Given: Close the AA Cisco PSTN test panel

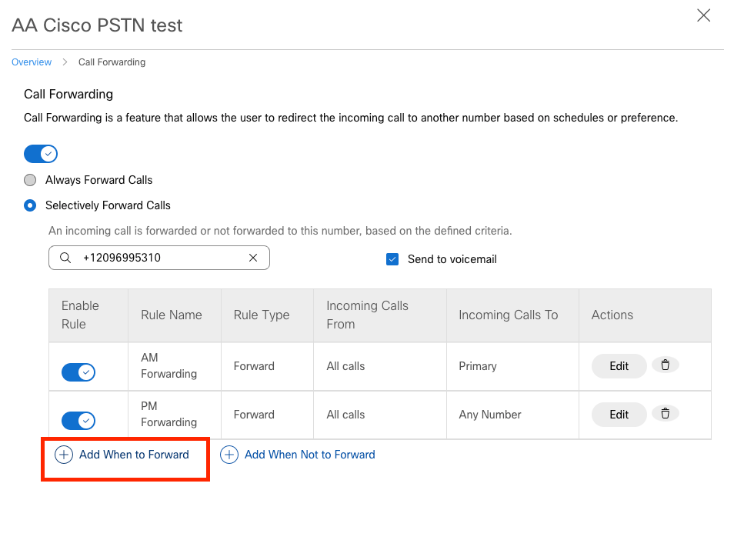Looking at the screenshot, I should (x=703, y=15).
